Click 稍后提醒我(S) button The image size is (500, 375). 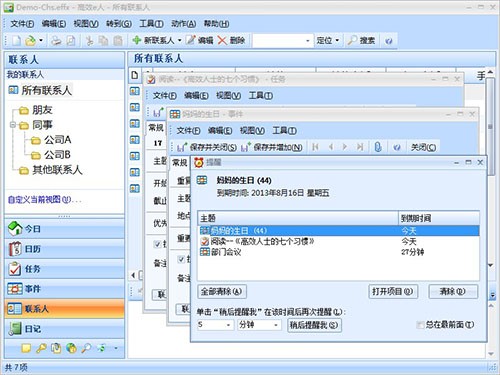point(314,325)
